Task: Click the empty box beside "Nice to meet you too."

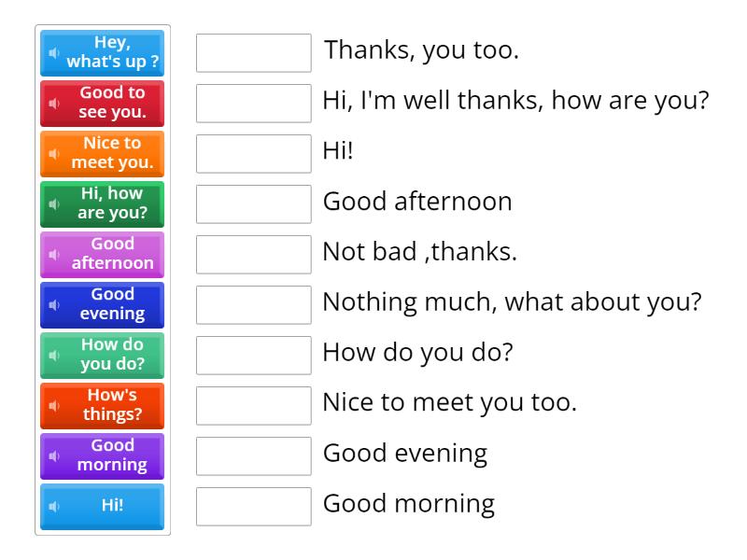Action: (253, 406)
